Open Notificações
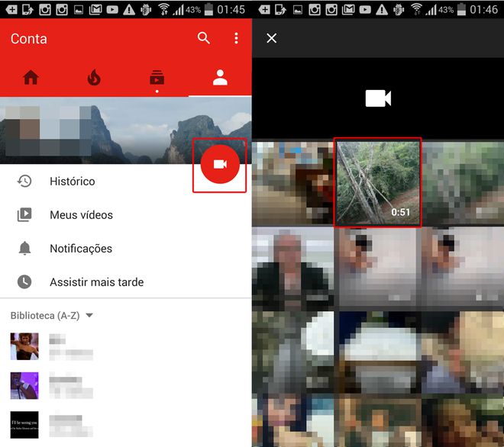Image resolution: width=504 pixels, height=447 pixels. (x=126, y=249)
